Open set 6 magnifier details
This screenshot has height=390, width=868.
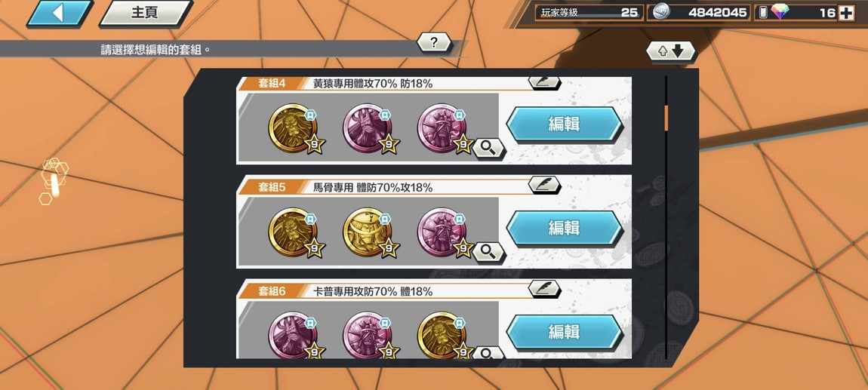488,352
